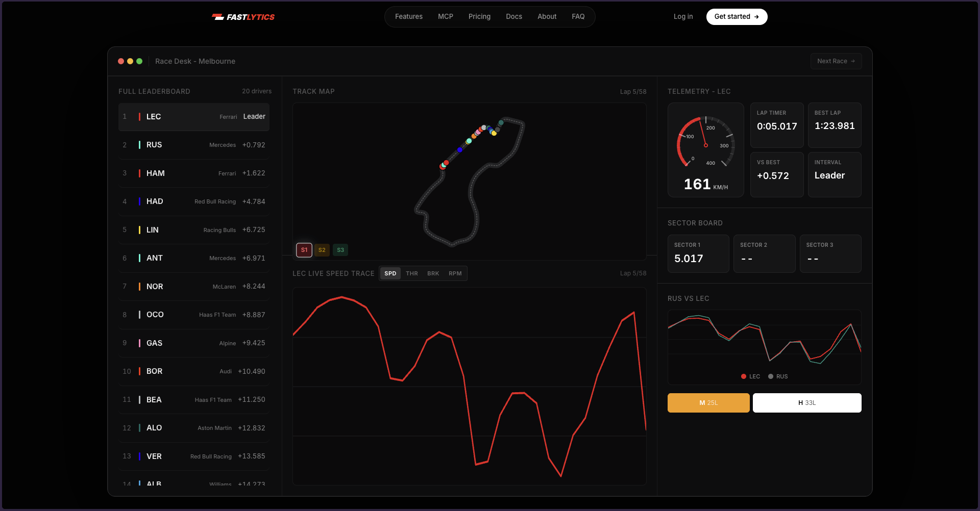The image size is (980, 511).
Task: Select BEA row in leaderboard
Action: (194, 400)
